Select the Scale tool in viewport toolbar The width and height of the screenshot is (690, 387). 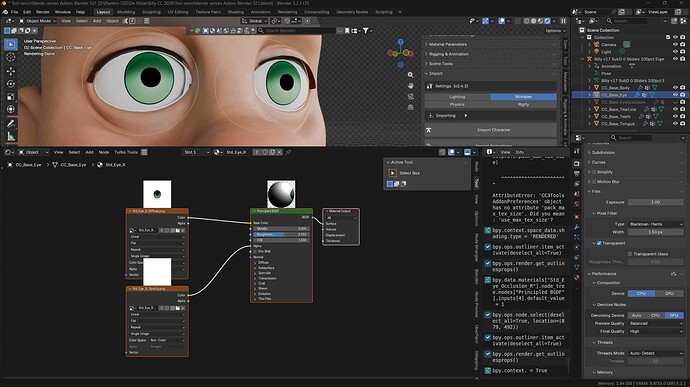(11, 96)
